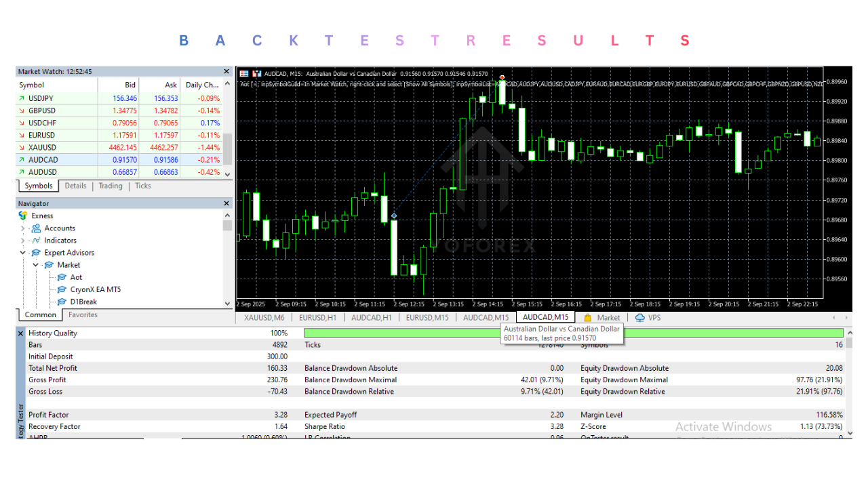Click the Exness broker icon in Navigator
The height and width of the screenshot is (488, 868).
tap(22, 216)
